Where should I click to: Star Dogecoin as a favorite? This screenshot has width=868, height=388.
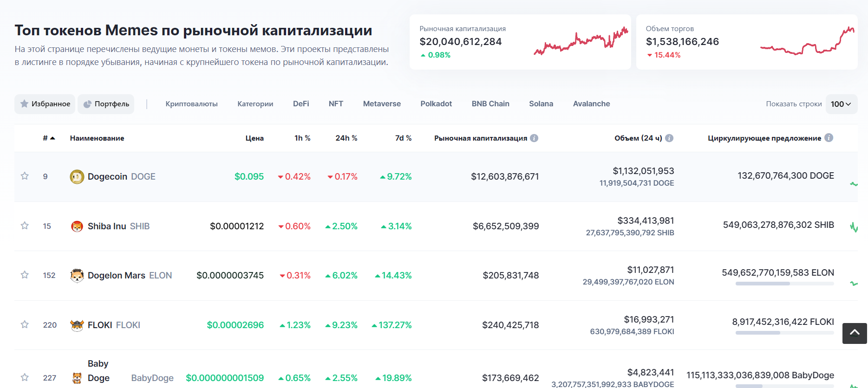pyautogui.click(x=25, y=176)
